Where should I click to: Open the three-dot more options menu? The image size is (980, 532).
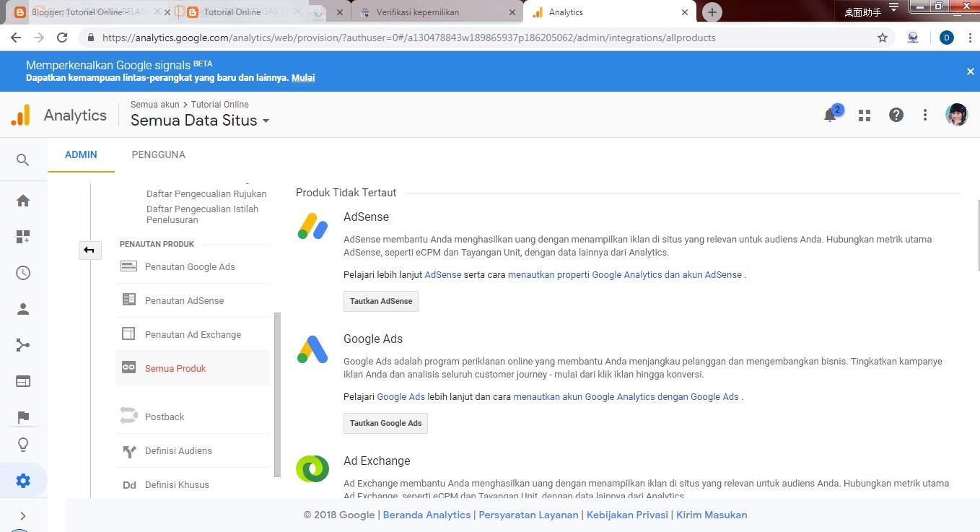click(925, 115)
